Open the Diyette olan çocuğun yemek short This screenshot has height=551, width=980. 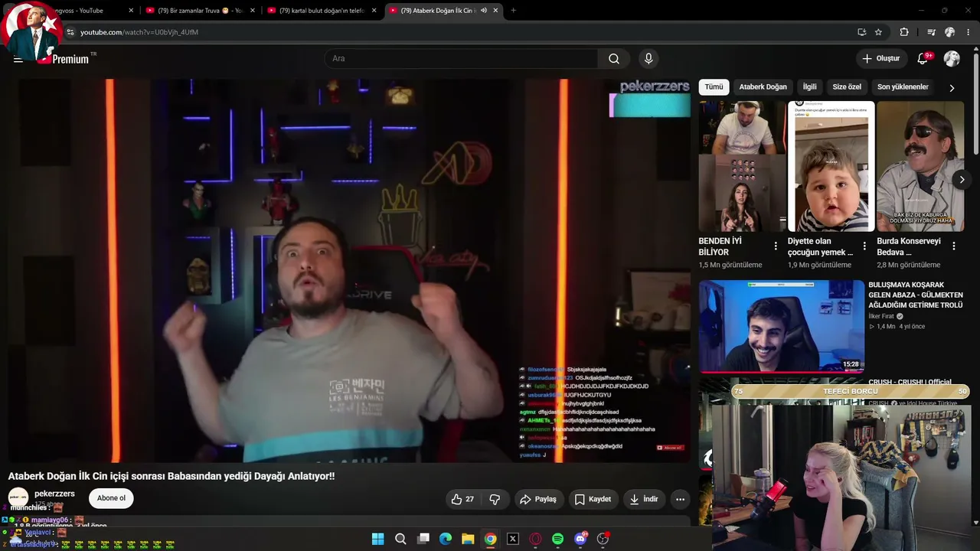tap(831, 166)
